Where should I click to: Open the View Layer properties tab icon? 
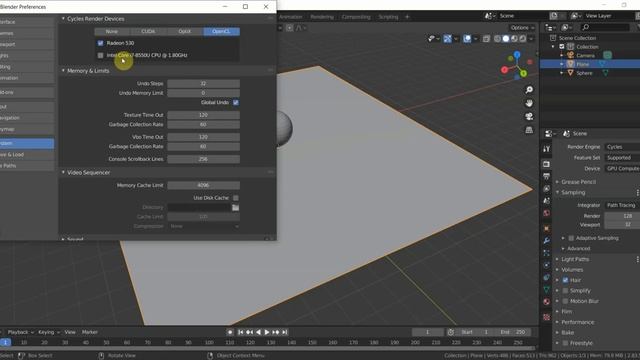(547, 189)
